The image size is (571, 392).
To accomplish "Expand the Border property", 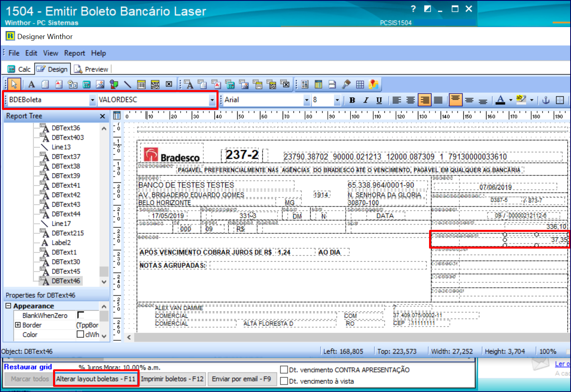I will [x=18, y=325].
